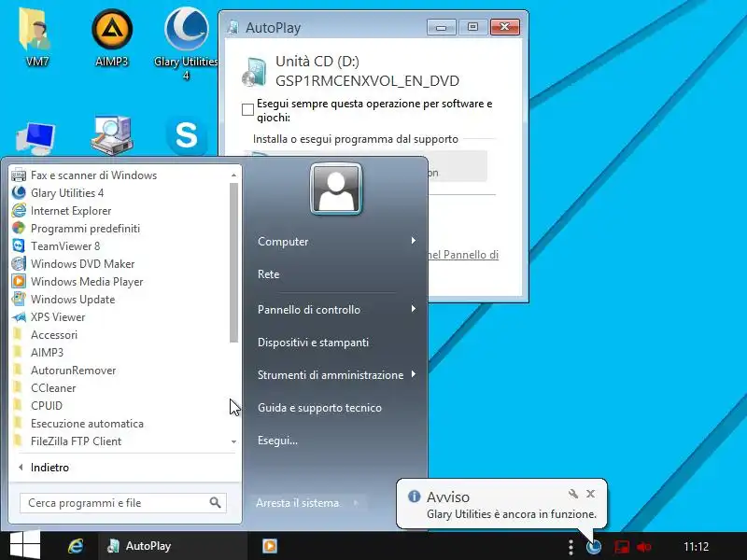The width and height of the screenshot is (747, 560).
Task: Click Glary Utilities tray icon
Action: click(x=594, y=546)
